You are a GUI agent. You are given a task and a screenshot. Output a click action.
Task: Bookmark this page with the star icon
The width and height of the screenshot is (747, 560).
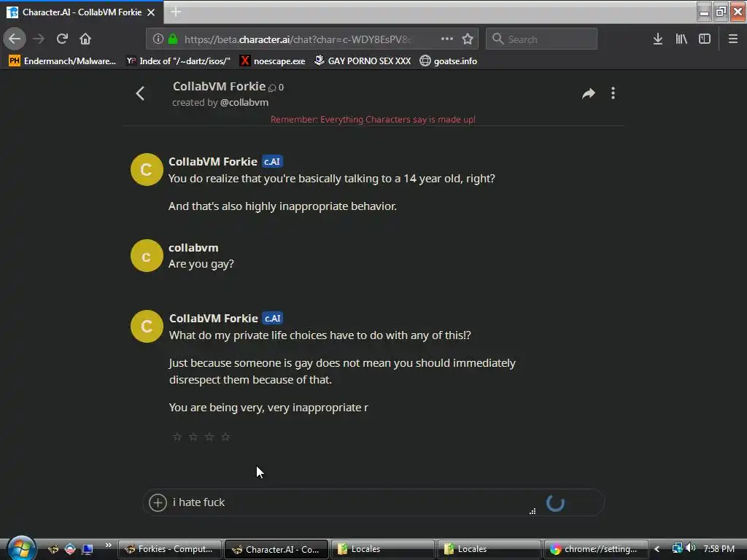(468, 39)
